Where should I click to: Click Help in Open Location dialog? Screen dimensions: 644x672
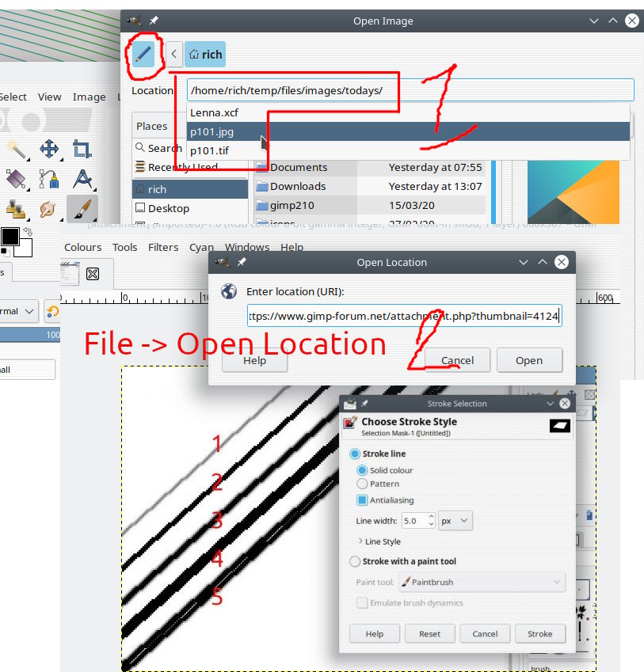coord(255,360)
